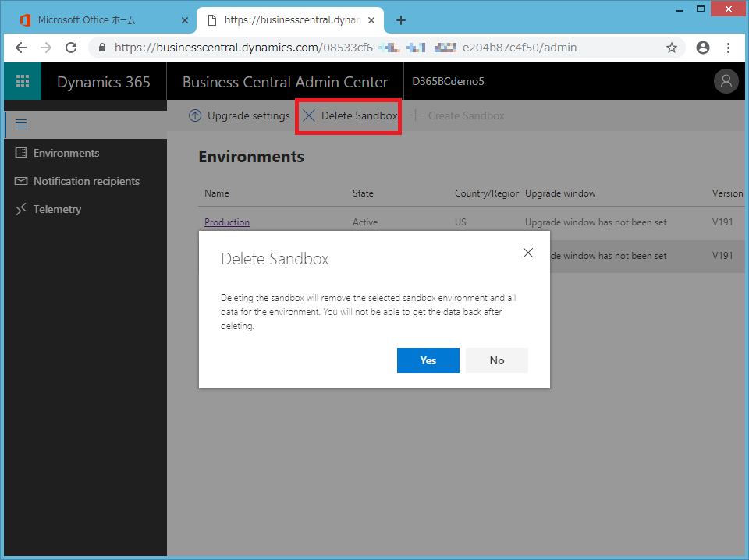This screenshot has height=560, width=749.
Task: Go forward in browser history
Action: pos(46,48)
